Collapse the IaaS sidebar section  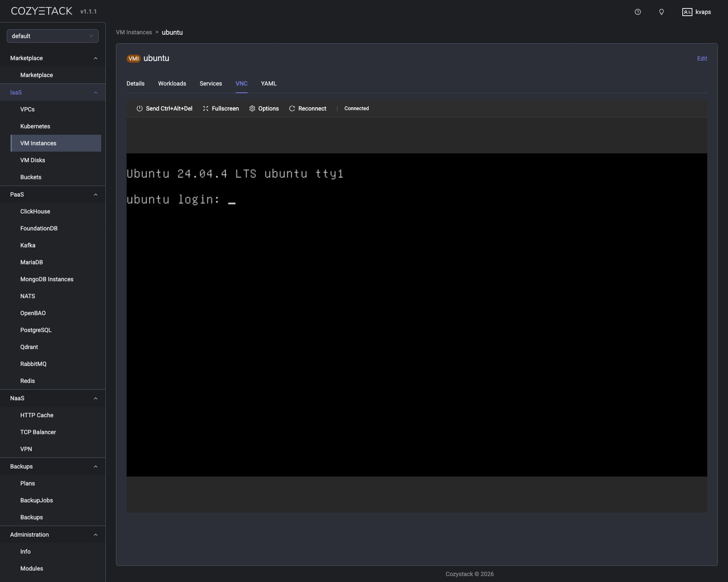click(x=95, y=93)
